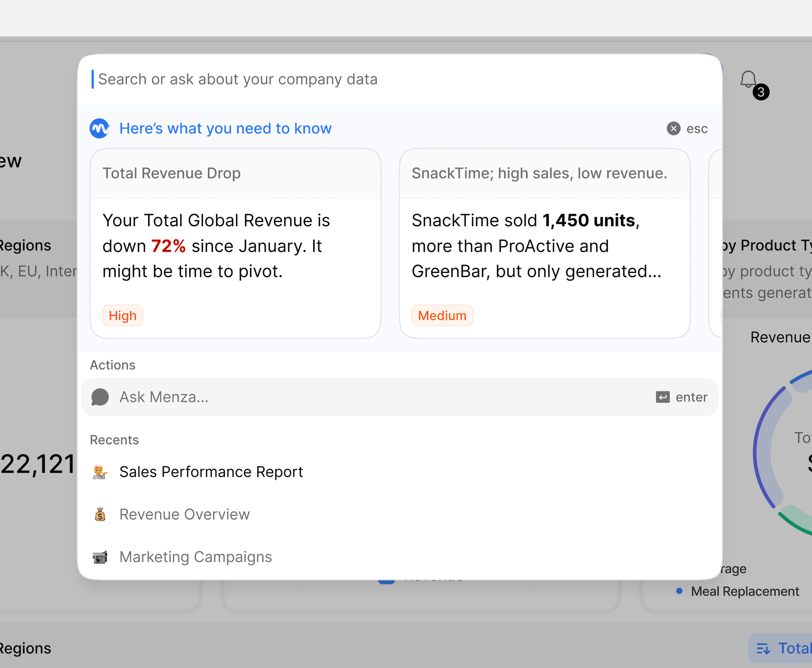Focus the company data search field

pyautogui.click(x=357, y=79)
